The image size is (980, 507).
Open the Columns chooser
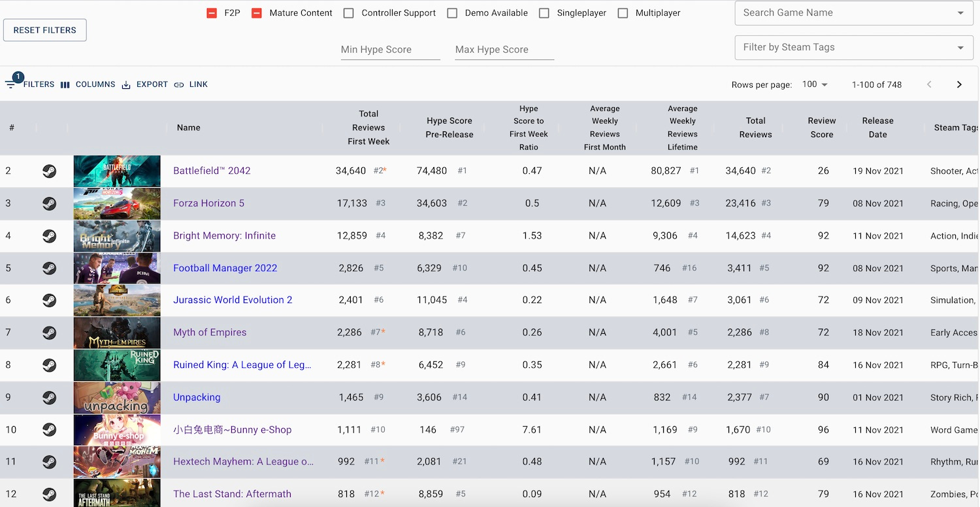pyautogui.click(x=88, y=84)
